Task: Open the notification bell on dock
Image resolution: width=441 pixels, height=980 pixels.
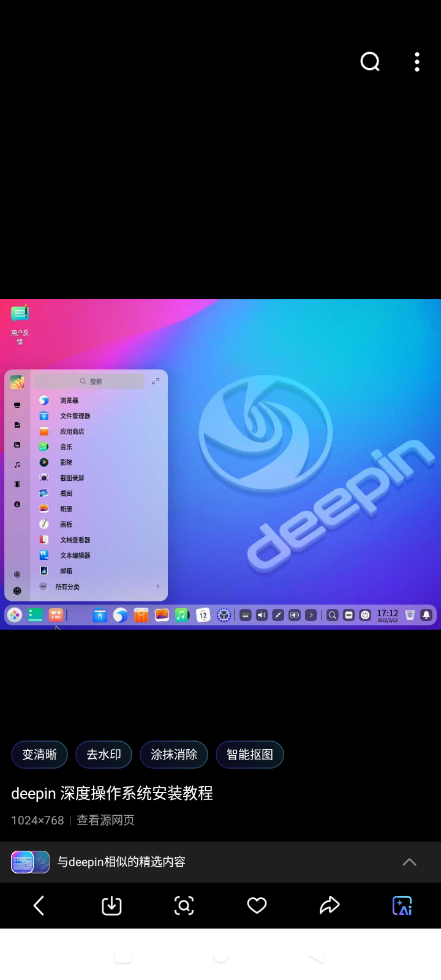Action: (x=426, y=615)
